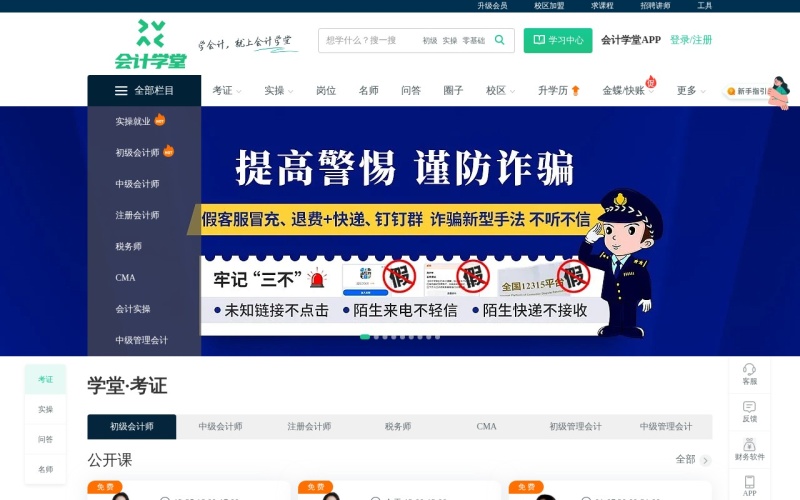Click the 会计学堂 logo

[151, 44]
